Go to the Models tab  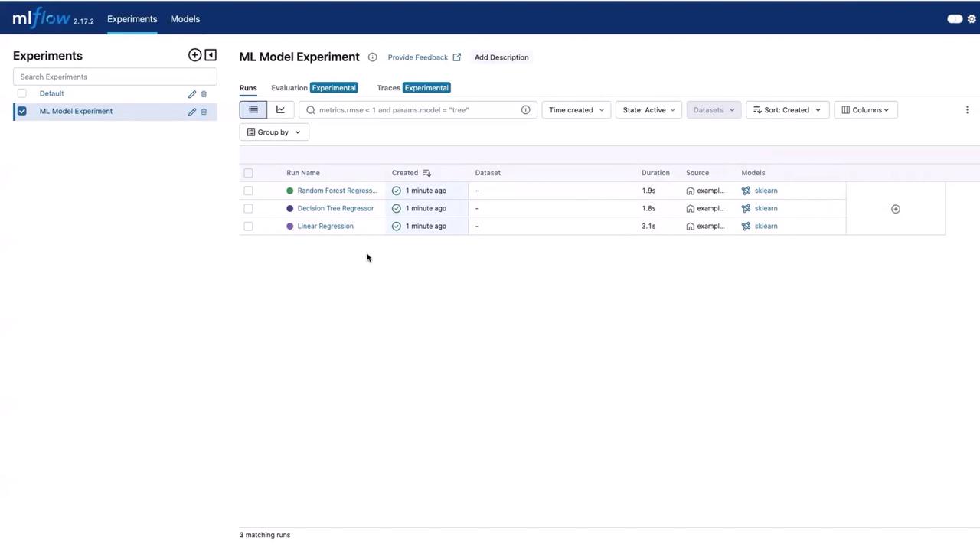coord(185,19)
